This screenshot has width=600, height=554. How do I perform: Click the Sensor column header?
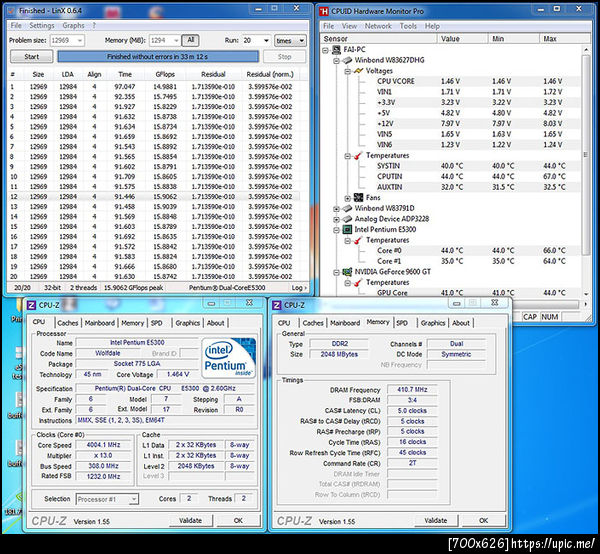click(379, 39)
